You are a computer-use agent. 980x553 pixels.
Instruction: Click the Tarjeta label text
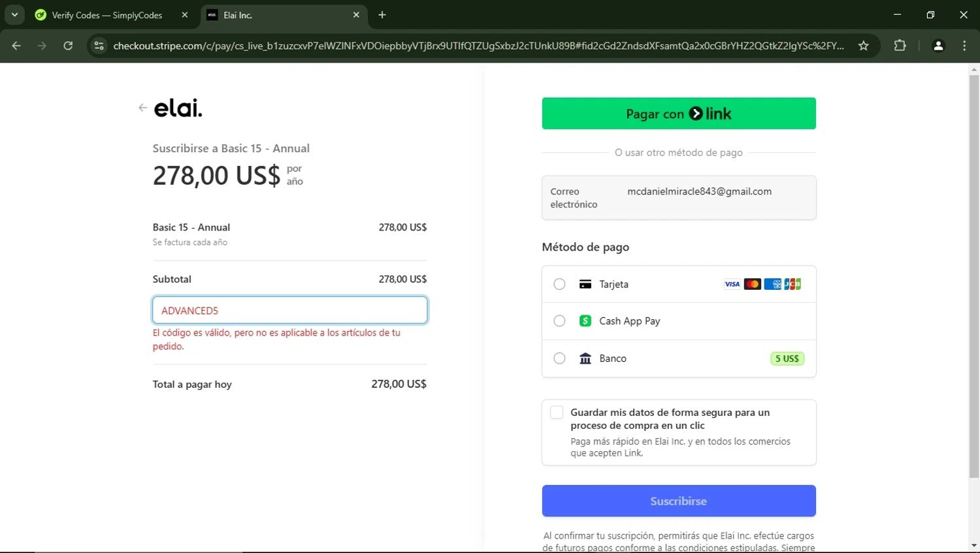tap(614, 284)
